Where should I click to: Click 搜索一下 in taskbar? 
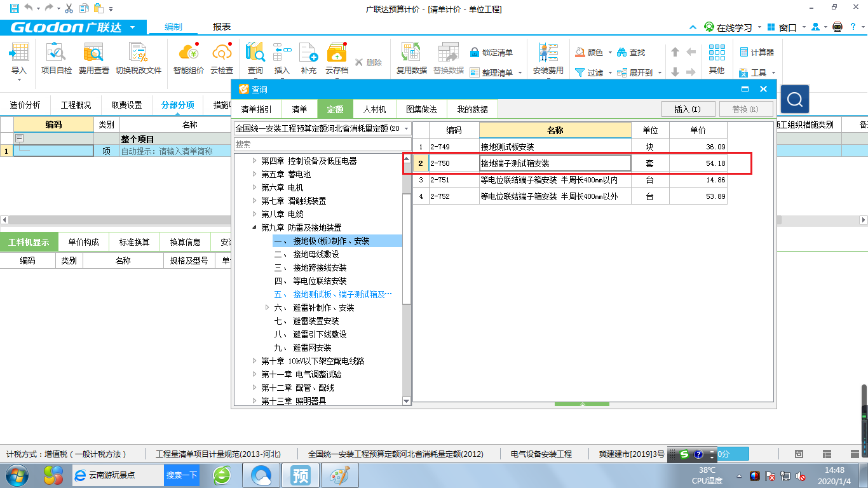[182, 475]
